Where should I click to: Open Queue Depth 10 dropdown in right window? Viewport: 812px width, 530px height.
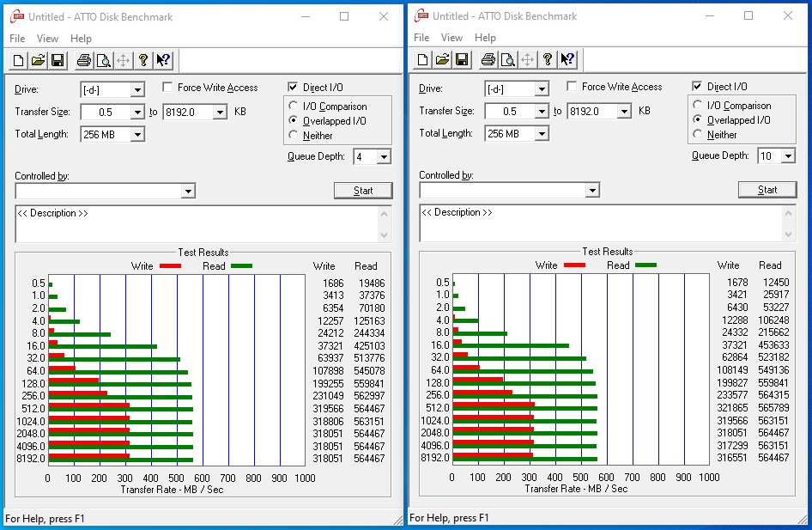pyautogui.click(x=788, y=155)
